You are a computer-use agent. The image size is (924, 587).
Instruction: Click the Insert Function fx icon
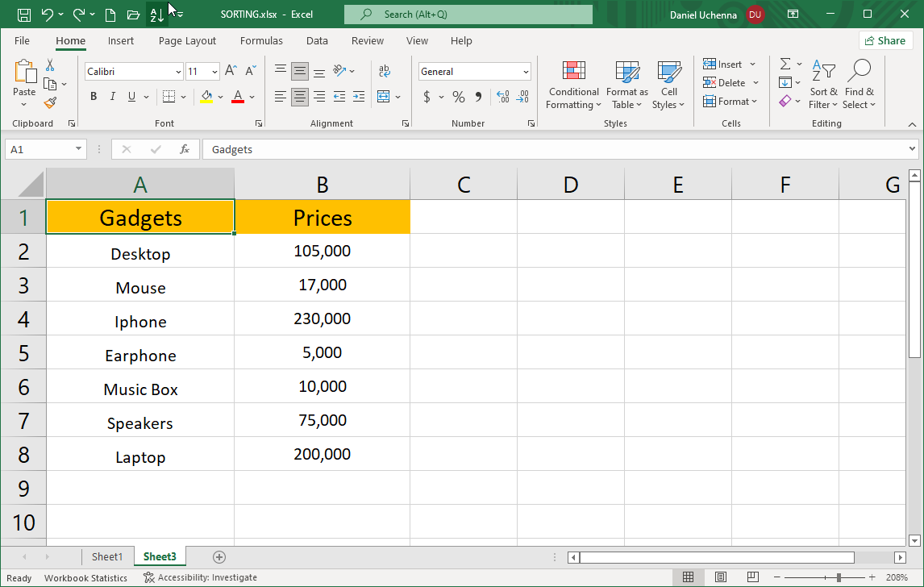click(185, 149)
